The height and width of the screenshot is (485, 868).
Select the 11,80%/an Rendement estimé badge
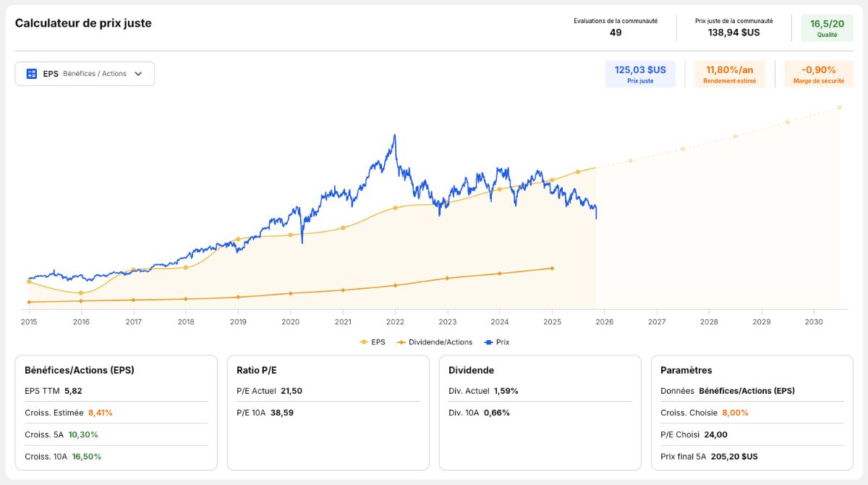730,74
